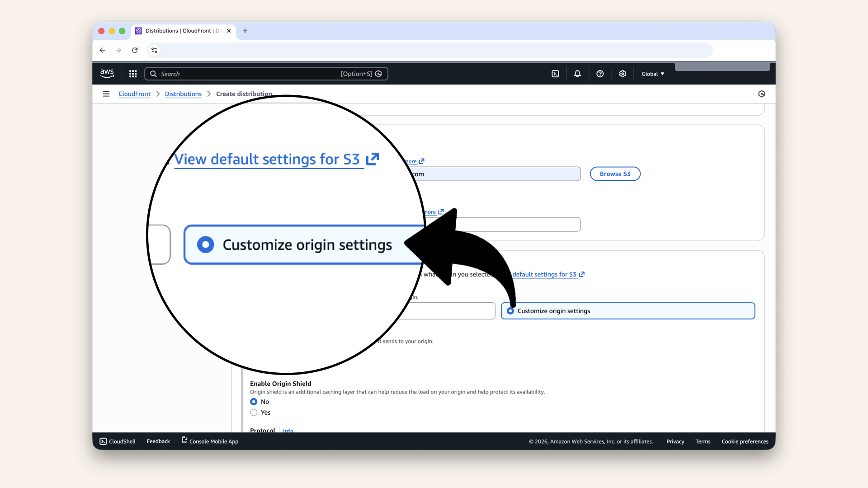This screenshot has height=488, width=868.
Task: Click the browser reload icon
Action: point(135,50)
